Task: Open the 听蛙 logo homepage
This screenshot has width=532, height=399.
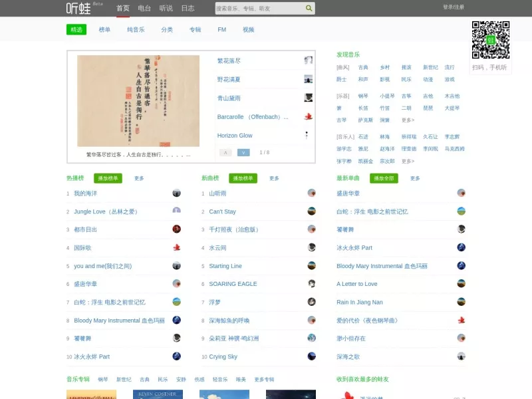Action: (x=78, y=8)
